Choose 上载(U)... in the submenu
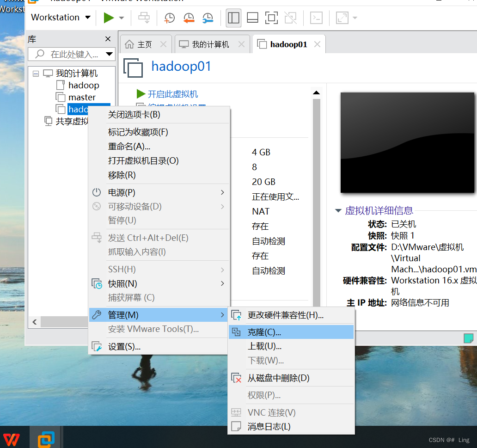The height and width of the screenshot is (448, 477). coord(291,346)
